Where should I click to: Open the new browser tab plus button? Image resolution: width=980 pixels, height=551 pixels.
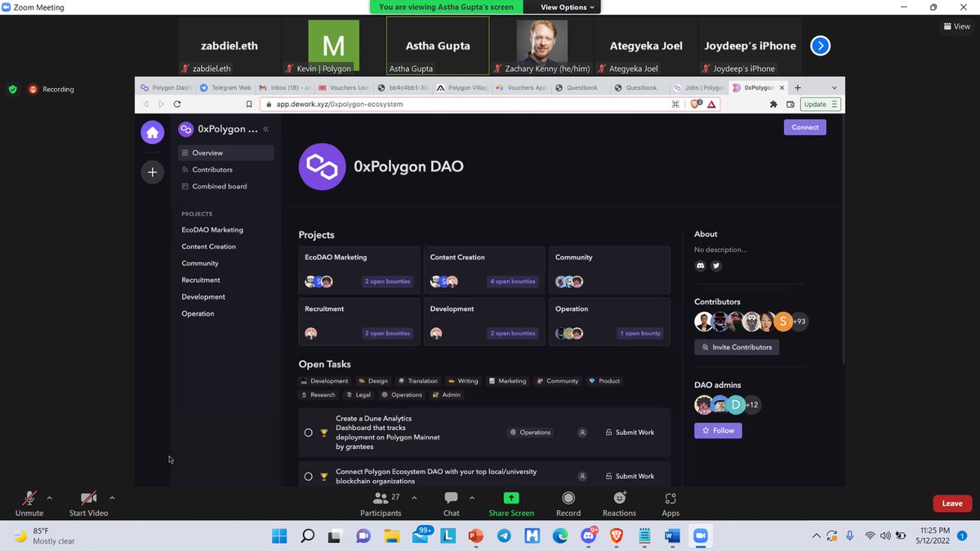[x=798, y=87]
